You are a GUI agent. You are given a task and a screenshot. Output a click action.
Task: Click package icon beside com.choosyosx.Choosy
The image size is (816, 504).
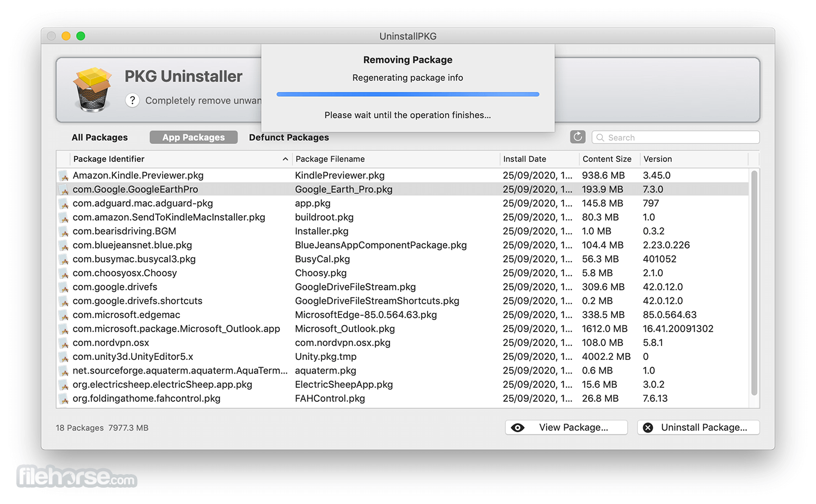(x=64, y=273)
